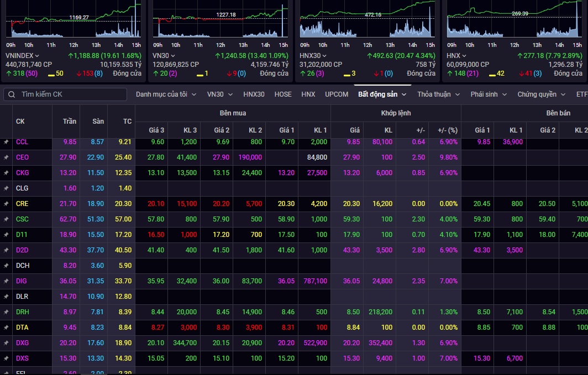The width and height of the screenshot is (588, 375).
Task: Click the magnifier icon in search box
Action: pos(12,94)
